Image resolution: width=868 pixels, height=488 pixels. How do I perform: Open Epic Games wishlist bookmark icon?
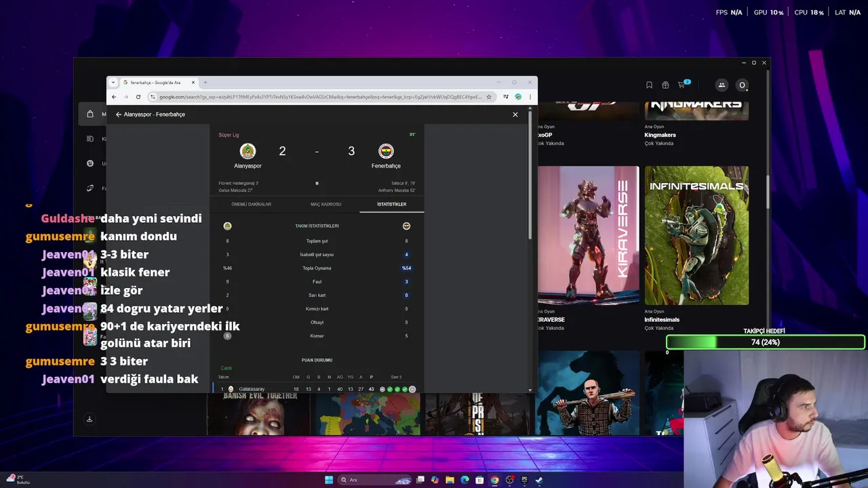point(649,85)
